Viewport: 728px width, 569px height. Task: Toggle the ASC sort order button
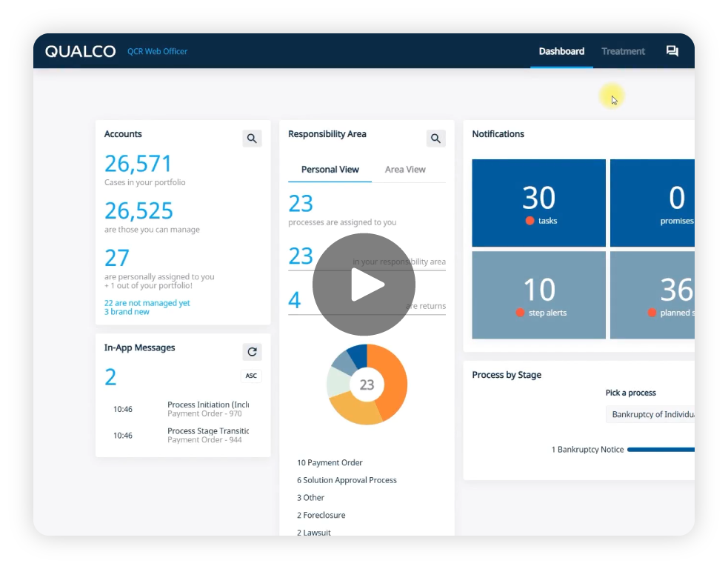point(251,376)
